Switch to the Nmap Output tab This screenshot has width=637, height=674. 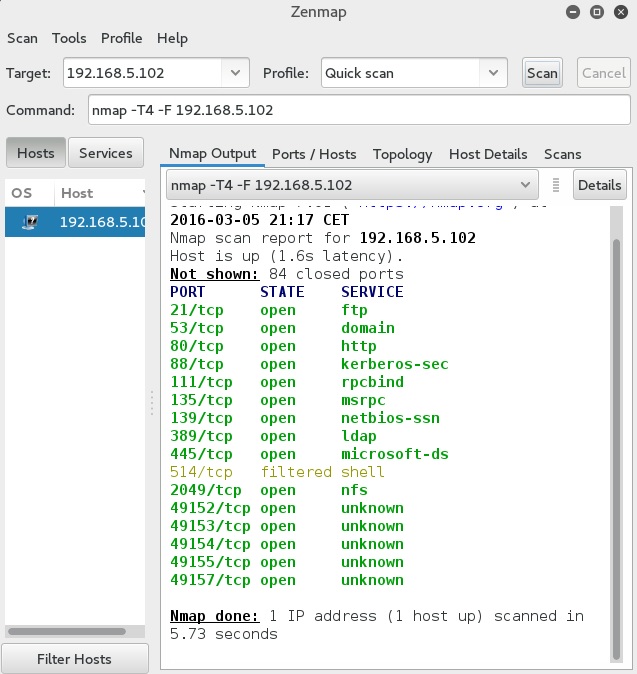point(212,153)
